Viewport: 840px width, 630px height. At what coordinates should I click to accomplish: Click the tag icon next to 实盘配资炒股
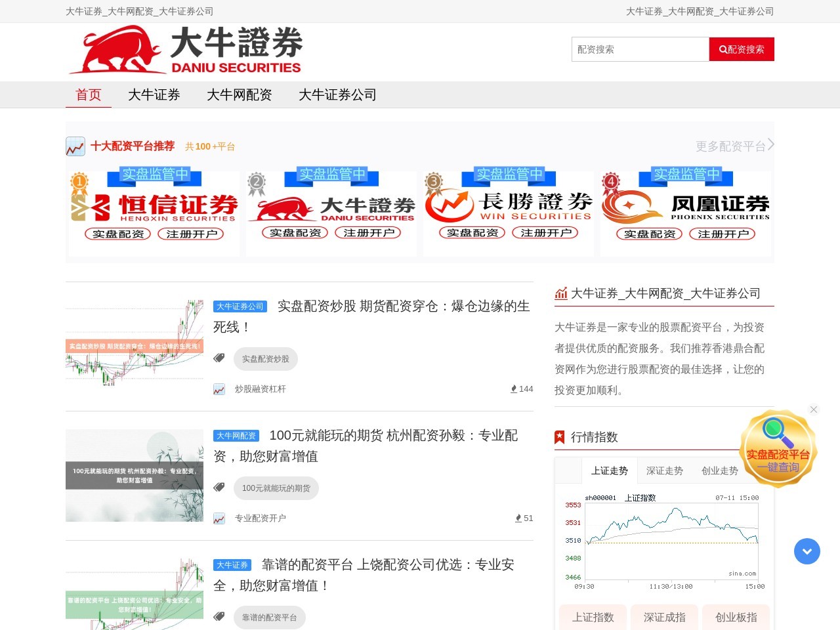click(x=219, y=358)
